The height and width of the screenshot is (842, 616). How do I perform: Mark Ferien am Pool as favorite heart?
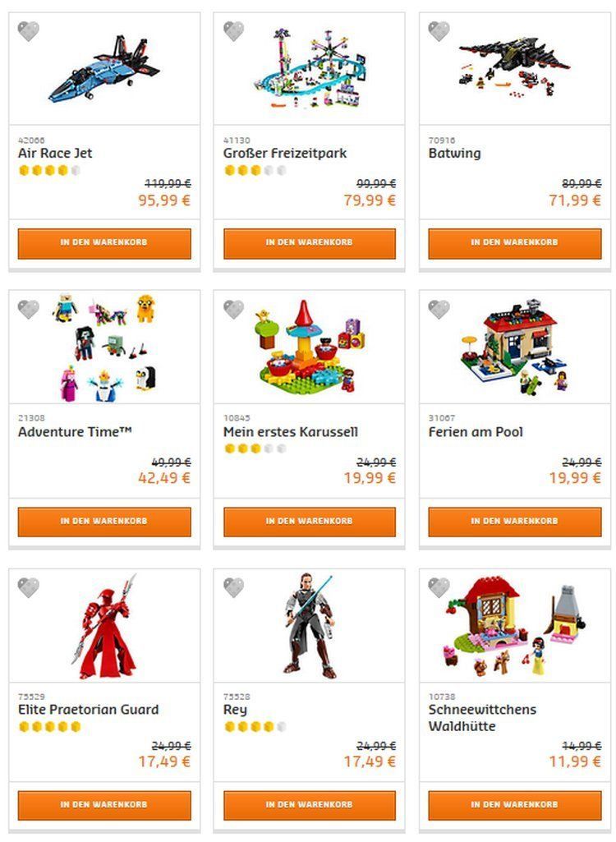point(439,309)
